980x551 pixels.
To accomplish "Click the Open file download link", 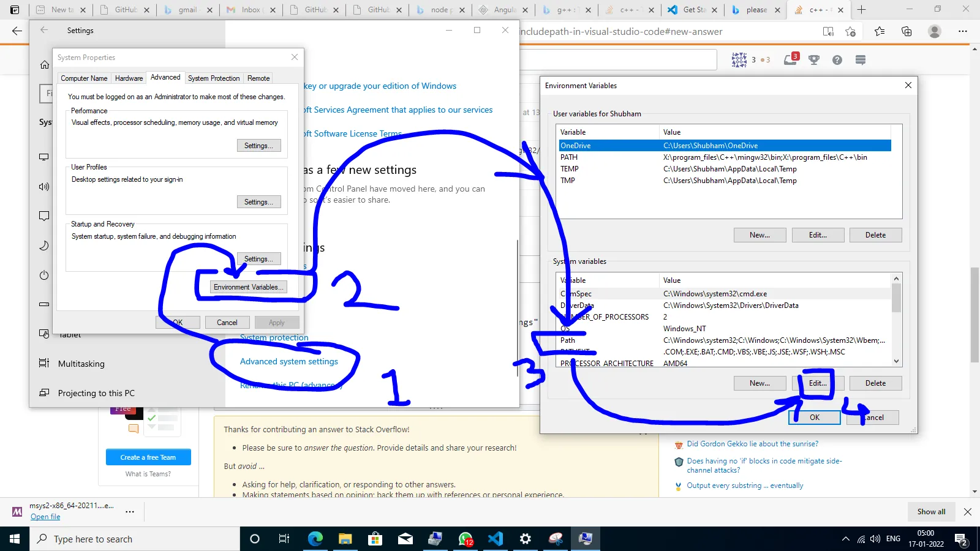I will [45, 517].
